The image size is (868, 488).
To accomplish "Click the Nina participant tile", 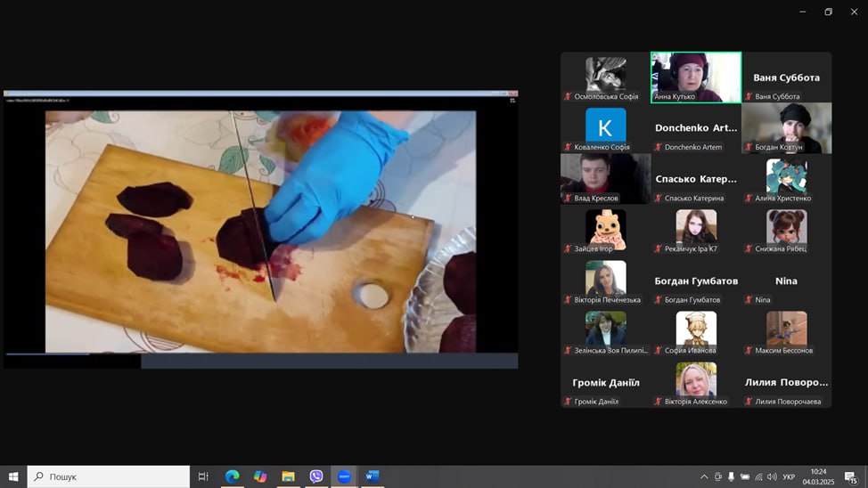I will coord(786,281).
